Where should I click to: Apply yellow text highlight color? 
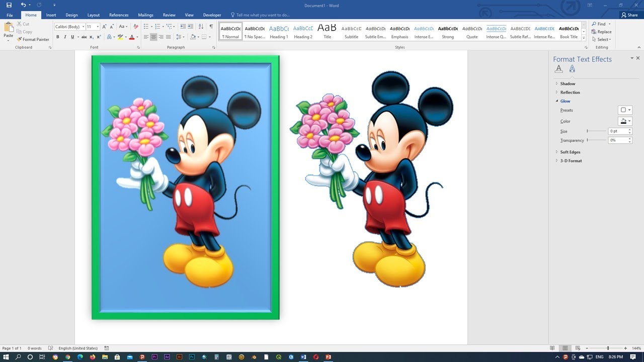click(x=120, y=37)
